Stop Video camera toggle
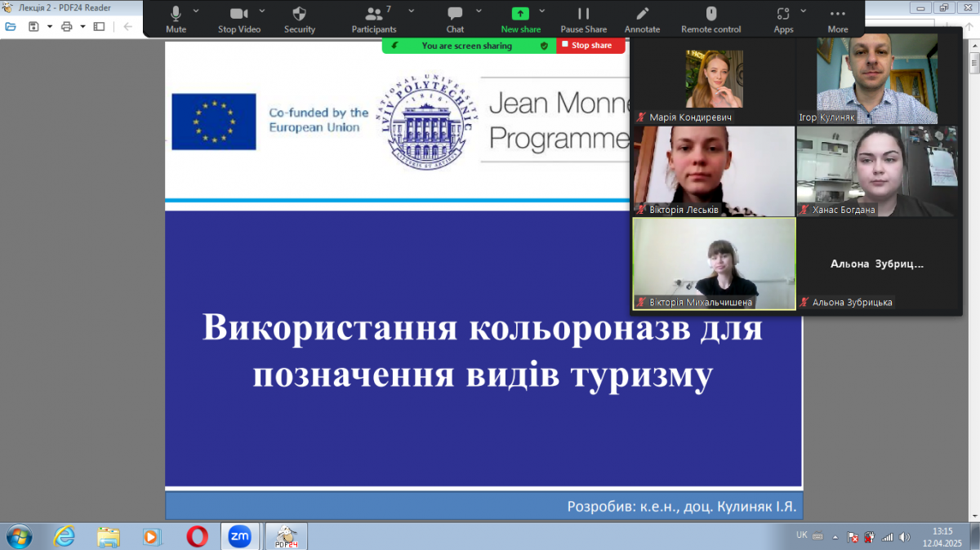 pos(239,14)
